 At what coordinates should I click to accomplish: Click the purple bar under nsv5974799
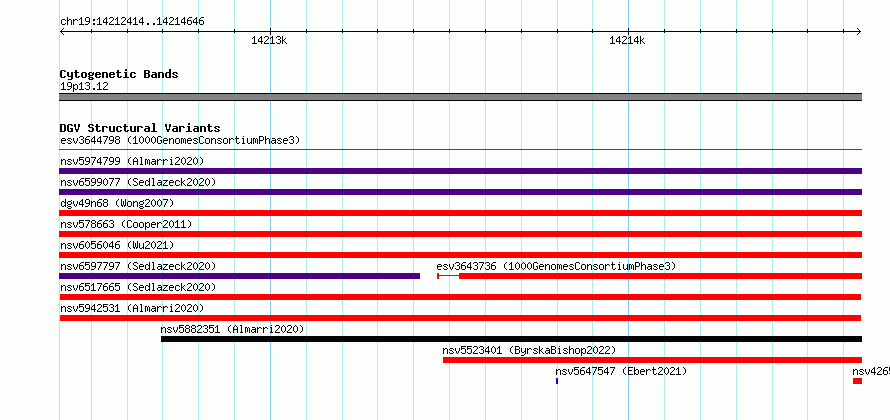461,171
